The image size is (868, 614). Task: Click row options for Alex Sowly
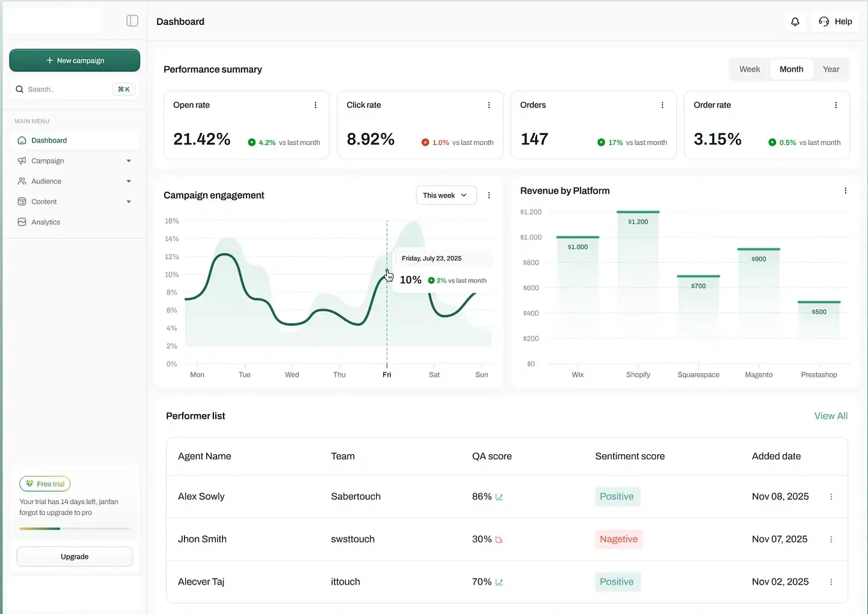point(831,497)
